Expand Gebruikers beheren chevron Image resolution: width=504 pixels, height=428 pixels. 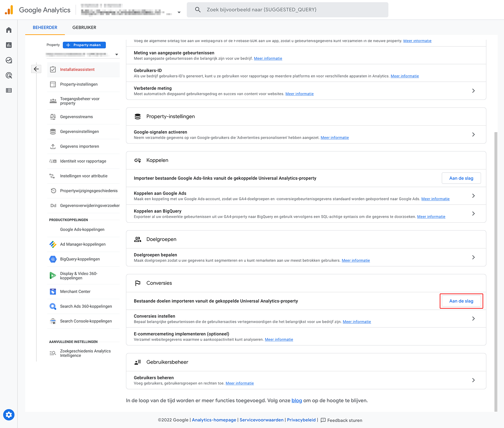[473, 380]
